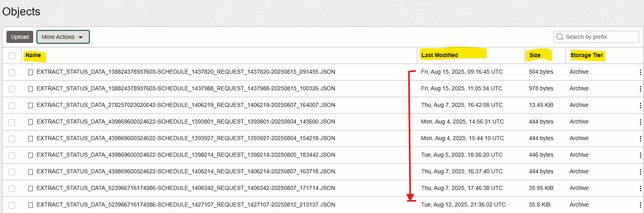Click the '13.45 KiB' size value
Viewport: 644px width, 213px height.
(x=541, y=105)
